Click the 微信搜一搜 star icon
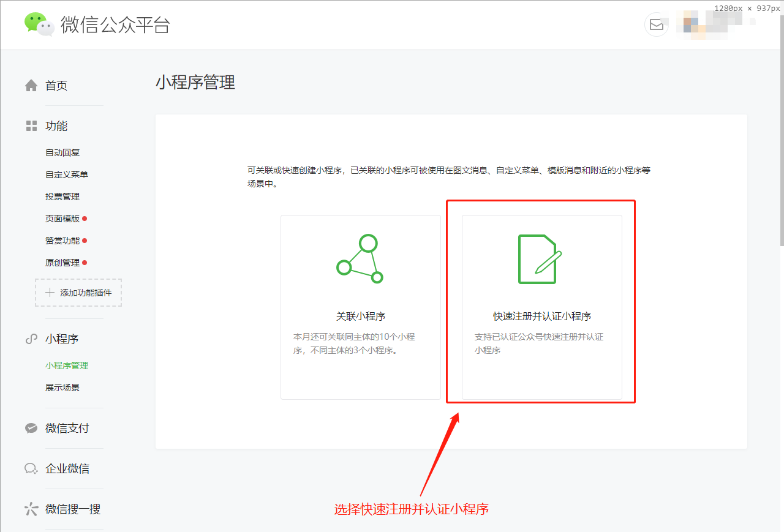 click(x=31, y=509)
